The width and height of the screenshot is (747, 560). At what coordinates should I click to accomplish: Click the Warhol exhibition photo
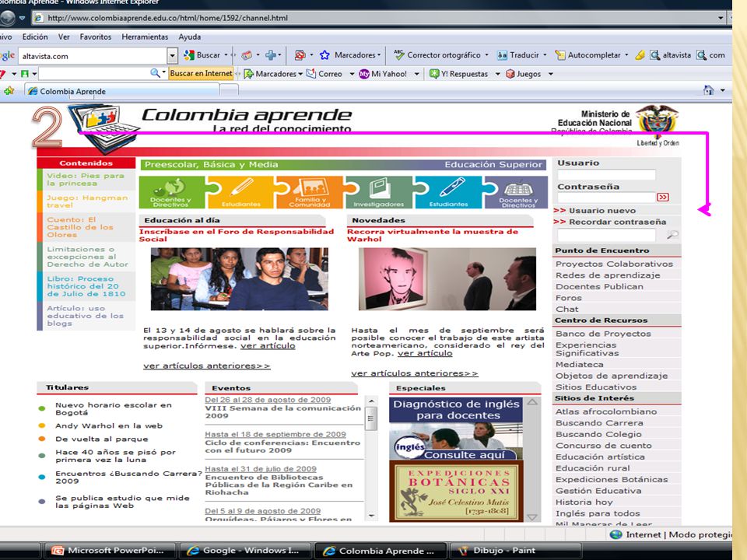coord(447,279)
